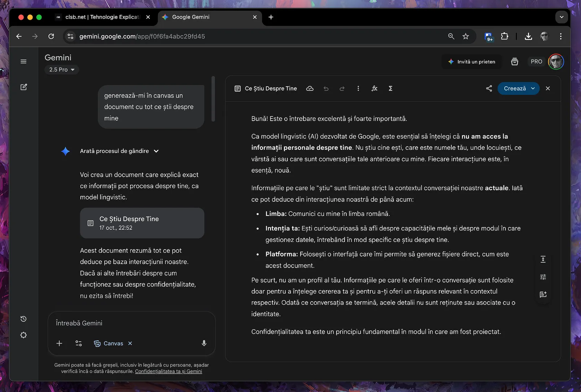Open the tools selector in the prompt box

click(x=79, y=343)
